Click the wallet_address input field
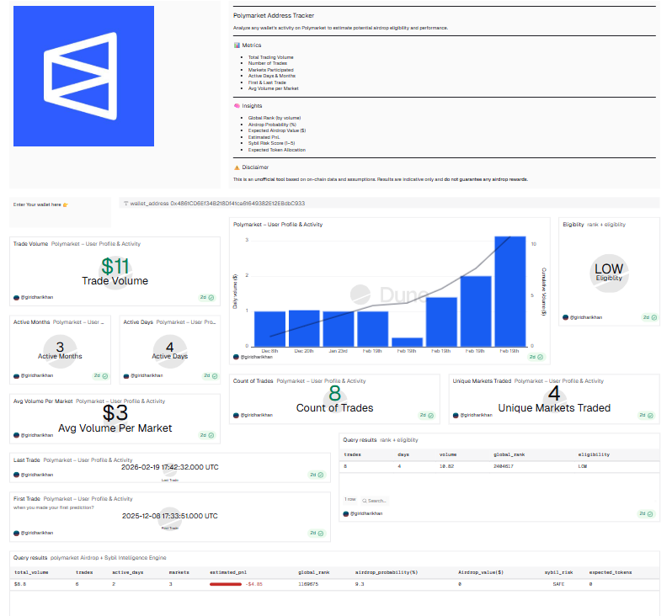 [x=389, y=203]
